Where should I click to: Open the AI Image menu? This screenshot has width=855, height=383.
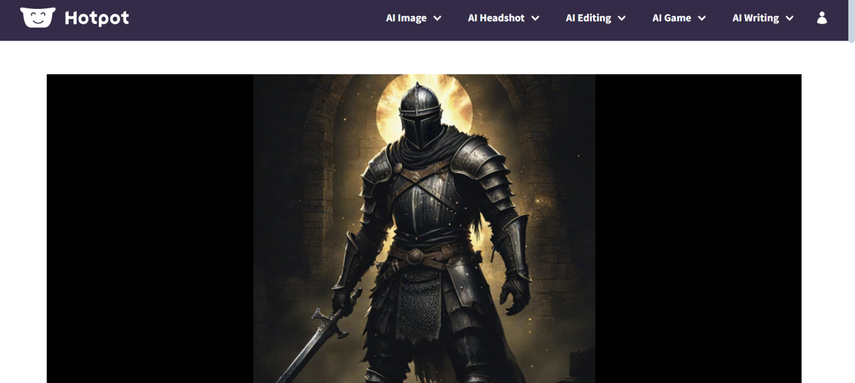point(406,18)
